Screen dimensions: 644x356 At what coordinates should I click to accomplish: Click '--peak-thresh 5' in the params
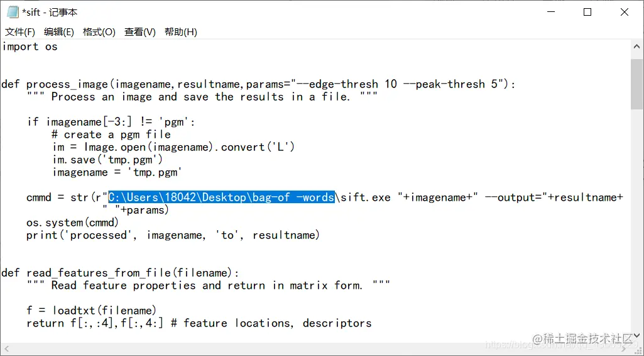[x=450, y=84]
